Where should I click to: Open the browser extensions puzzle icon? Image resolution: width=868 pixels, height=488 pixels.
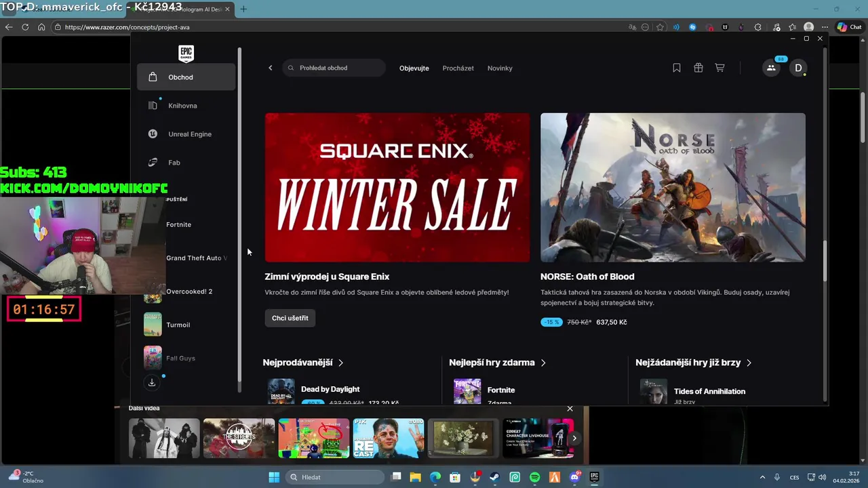(x=757, y=27)
